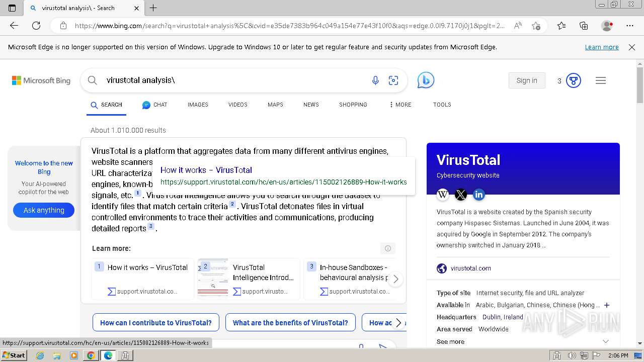Launch Internet Explorer from taskbar

40,355
